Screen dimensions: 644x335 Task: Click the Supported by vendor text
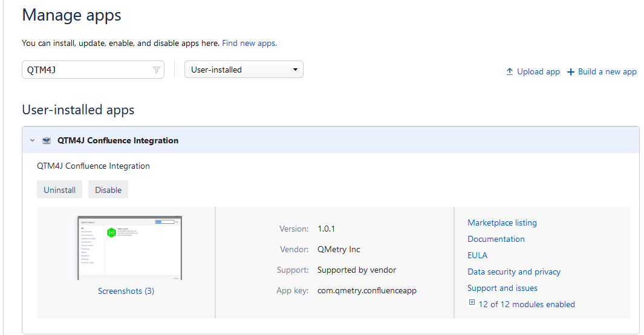[357, 270]
